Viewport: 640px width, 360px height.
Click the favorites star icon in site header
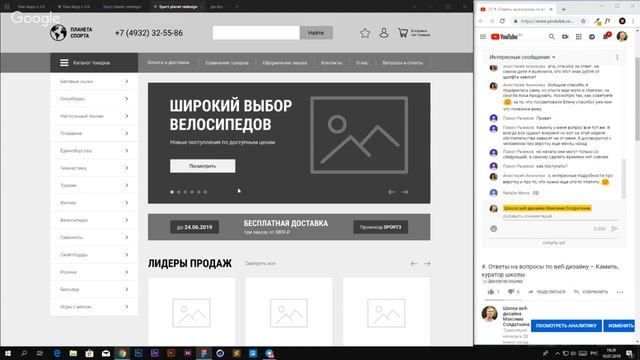click(x=365, y=33)
